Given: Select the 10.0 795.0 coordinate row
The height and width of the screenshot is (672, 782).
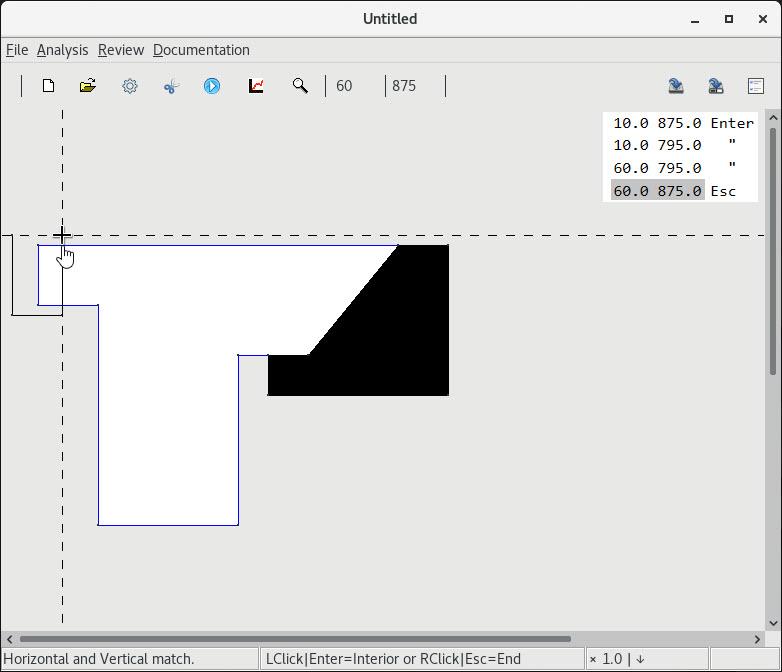Looking at the screenshot, I should tap(657, 145).
